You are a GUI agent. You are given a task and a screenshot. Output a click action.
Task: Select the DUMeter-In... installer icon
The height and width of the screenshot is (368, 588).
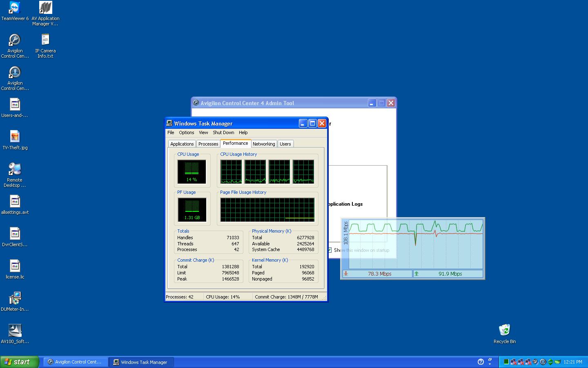coord(15,298)
